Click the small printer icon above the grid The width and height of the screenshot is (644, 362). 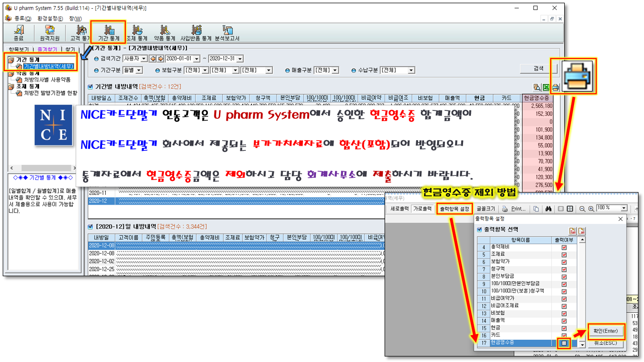555,87
